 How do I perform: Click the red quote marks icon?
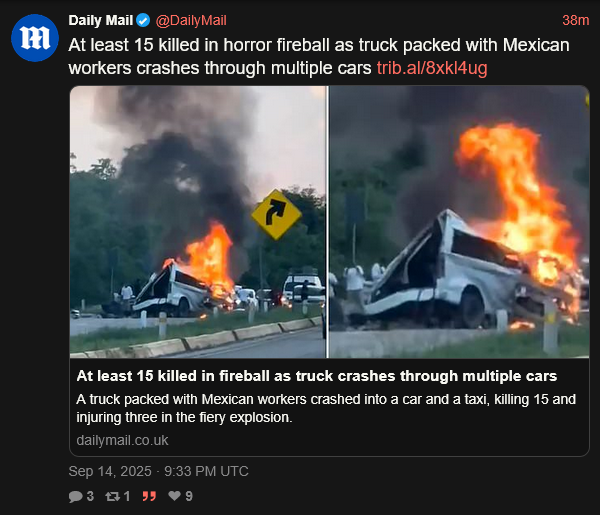click(x=149, y=497)
